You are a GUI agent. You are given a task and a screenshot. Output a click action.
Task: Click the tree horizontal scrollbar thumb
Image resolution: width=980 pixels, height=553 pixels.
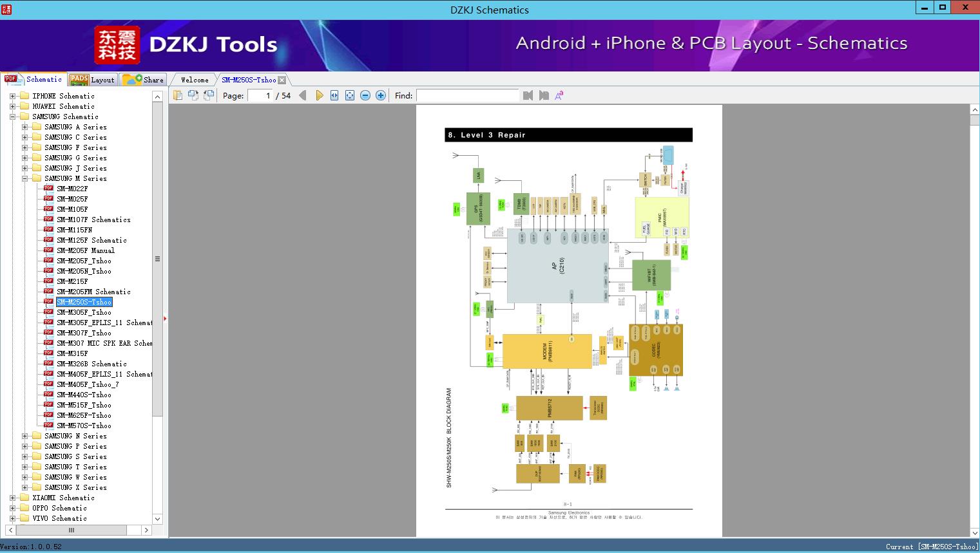pyautogui.click(x=72, y=530)
